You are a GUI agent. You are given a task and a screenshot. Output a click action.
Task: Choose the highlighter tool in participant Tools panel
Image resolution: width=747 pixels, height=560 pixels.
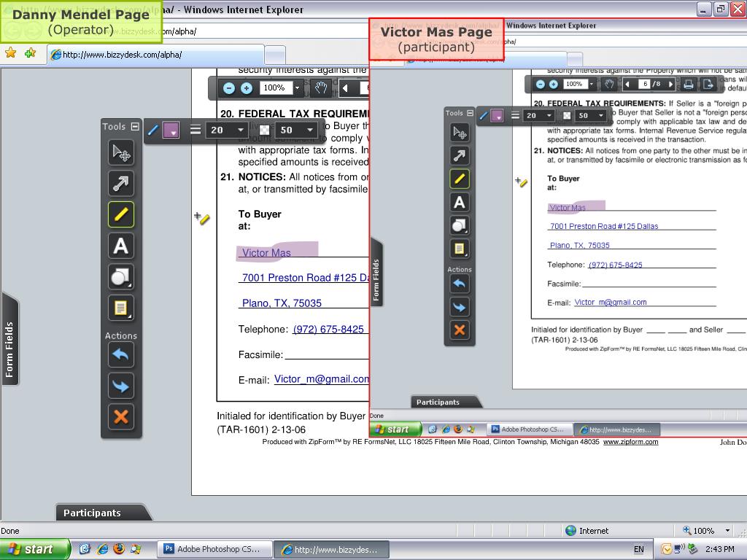point(460,179)
